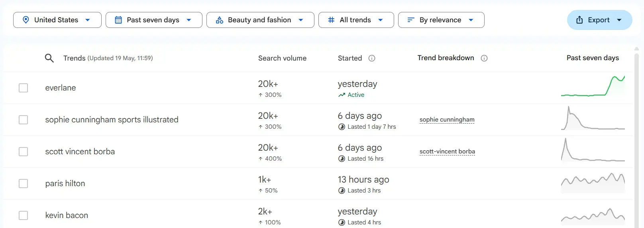Click the everlane trend name
644x228 pixels.
pyautogui.click(x=61, y=88)
